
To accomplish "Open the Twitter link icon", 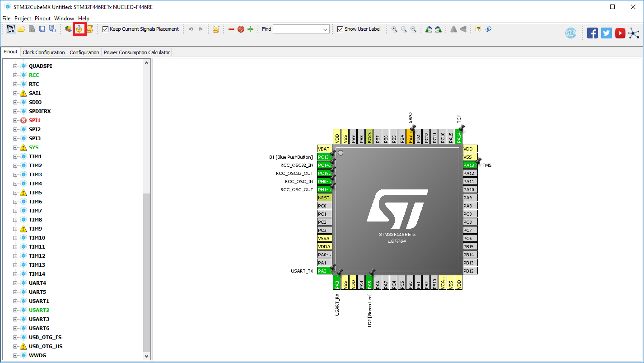I will pos(607,33).
